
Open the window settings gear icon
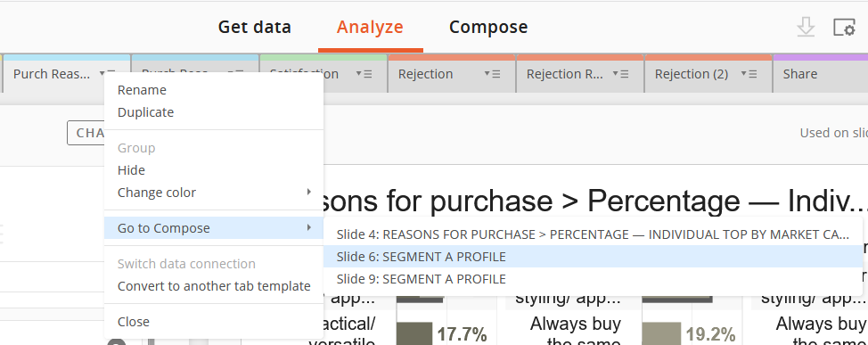(845, 28)
